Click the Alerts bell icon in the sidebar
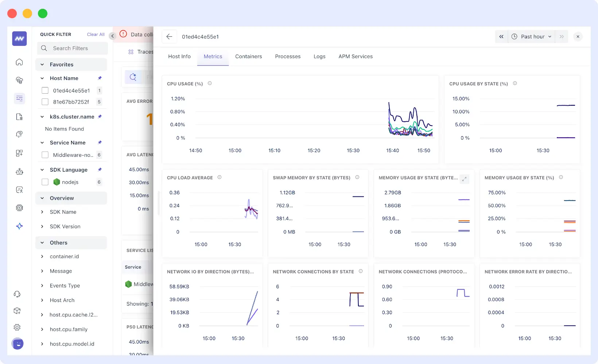Viewport: 598px width, 364px height. coord(19,134)
